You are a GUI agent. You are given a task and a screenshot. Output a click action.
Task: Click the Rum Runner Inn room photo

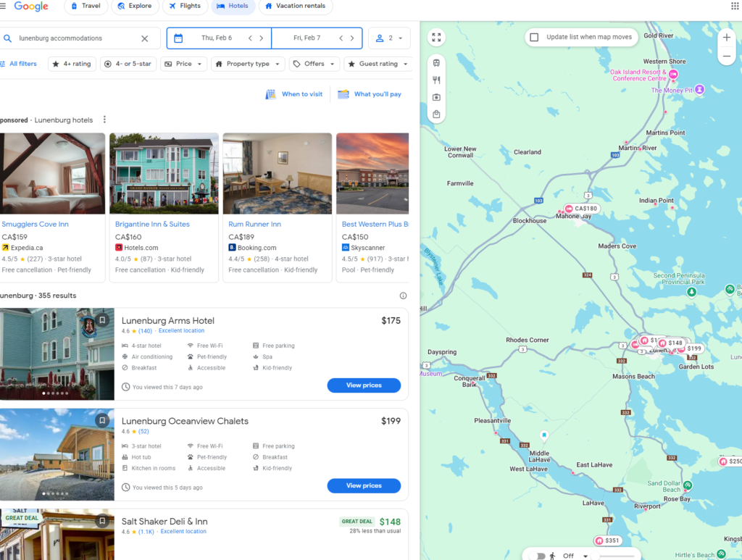[278, 174]
